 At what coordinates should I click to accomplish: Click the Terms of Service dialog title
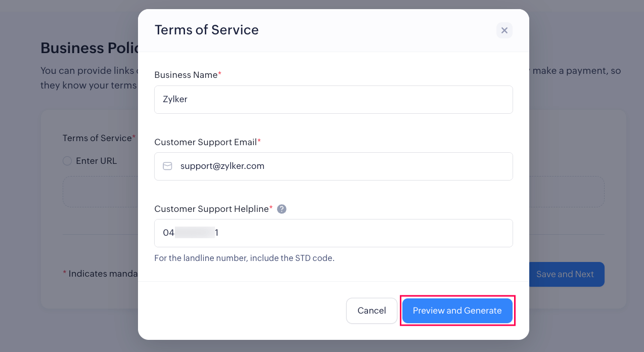pyautogui.click(x=206, y=30)
